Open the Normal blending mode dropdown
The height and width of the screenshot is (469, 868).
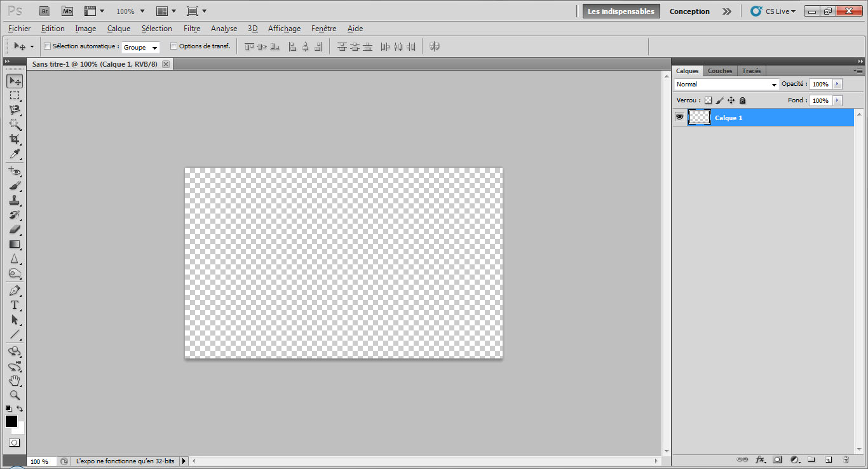pyautogui.click(x=726, y=85)
